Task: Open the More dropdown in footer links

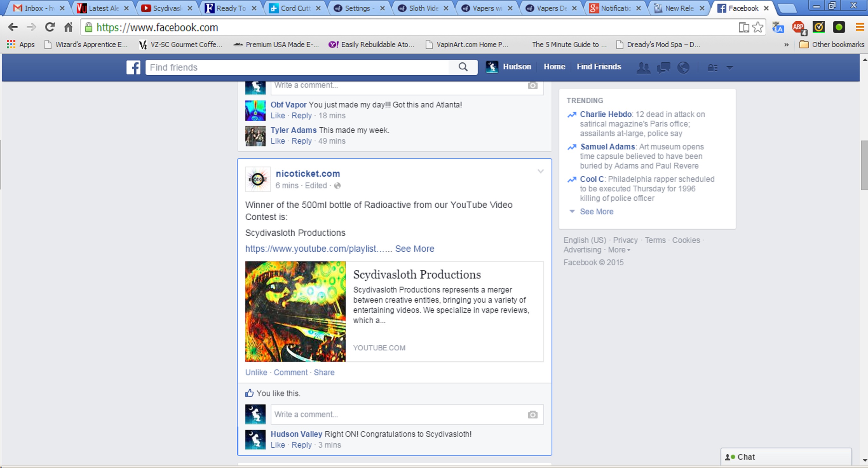Action: (x=619, y=250)
